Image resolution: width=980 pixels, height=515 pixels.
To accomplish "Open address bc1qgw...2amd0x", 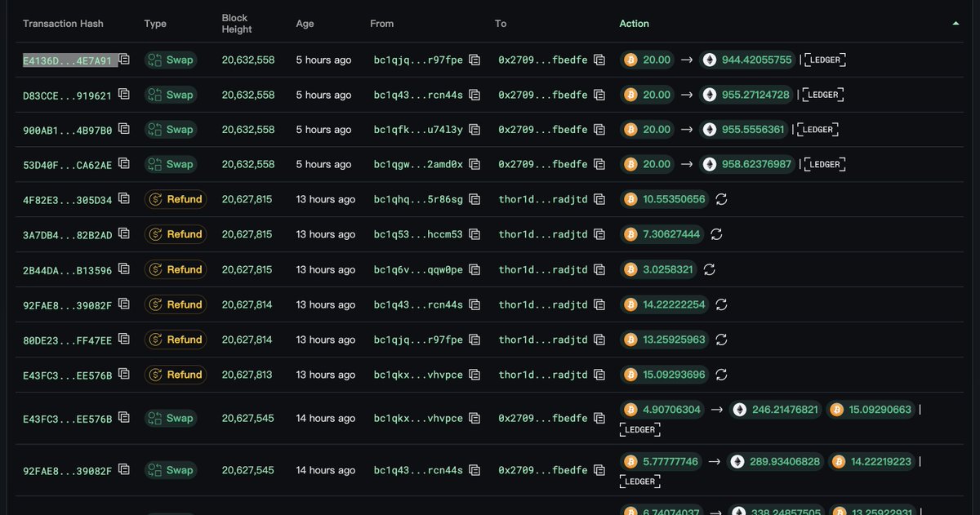I will click(418, 164).
